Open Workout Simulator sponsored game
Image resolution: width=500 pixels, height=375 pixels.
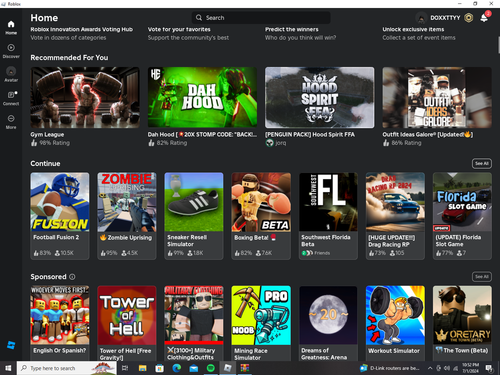click(x=395, y=323)
